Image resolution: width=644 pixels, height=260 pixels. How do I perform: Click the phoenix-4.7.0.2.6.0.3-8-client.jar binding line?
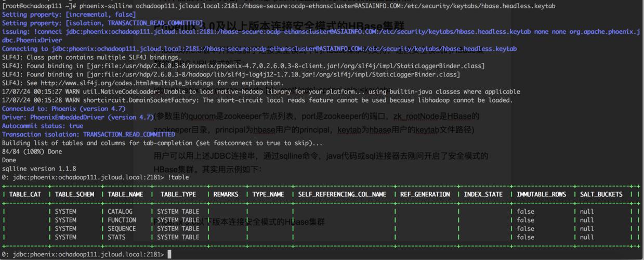(243, 66)
